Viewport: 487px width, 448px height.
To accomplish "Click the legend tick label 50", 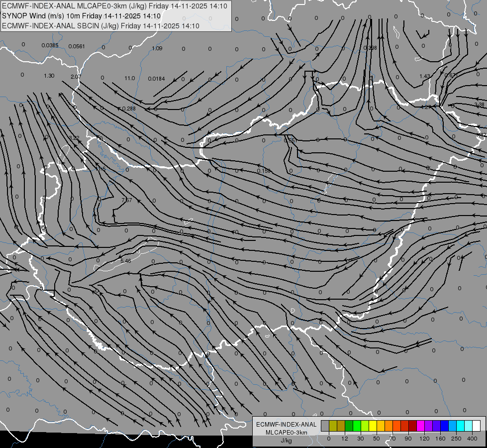I will [x=377, y=439].
